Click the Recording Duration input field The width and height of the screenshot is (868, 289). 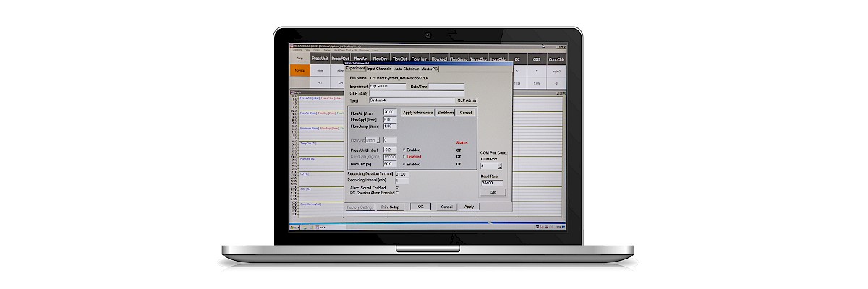[x=401, y=174]
